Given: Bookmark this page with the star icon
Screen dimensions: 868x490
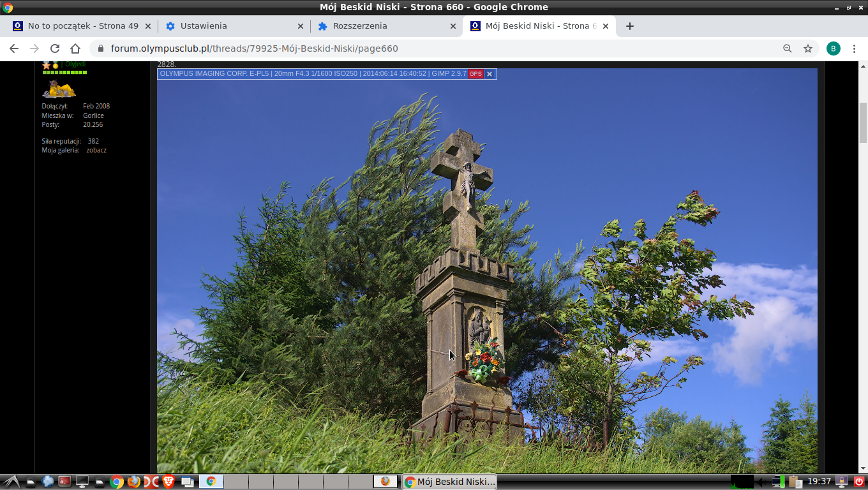Looking at the screenshot, I should (x=808, y=48).
